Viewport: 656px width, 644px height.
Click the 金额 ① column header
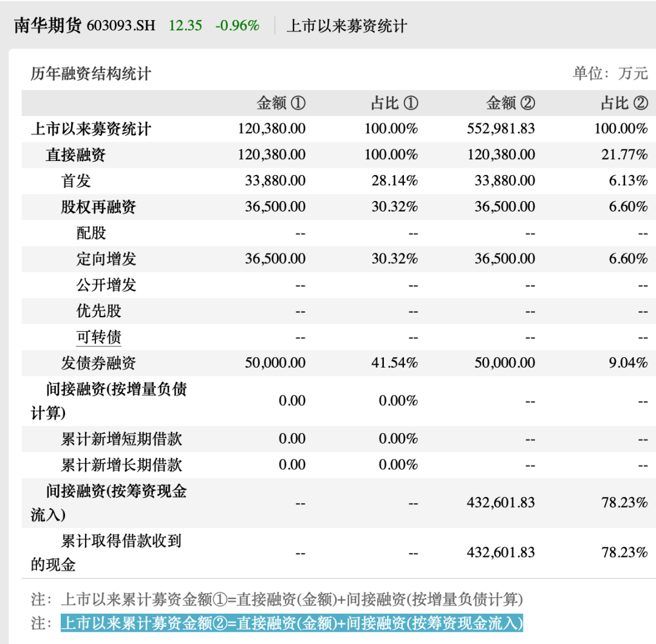point(281,103)
